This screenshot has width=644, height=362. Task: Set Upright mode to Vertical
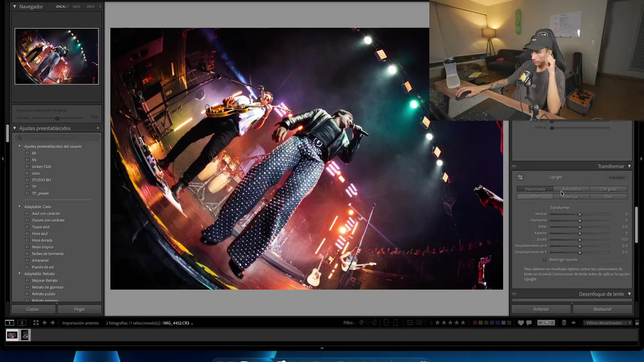(572, 197)
